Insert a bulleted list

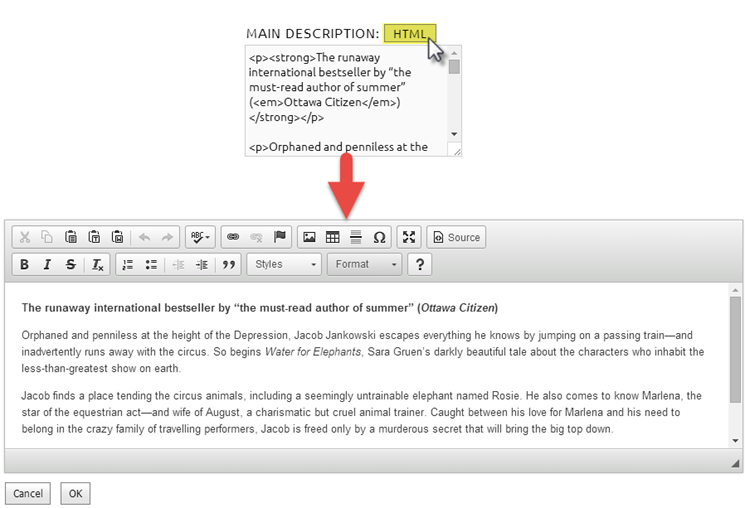click(151, 264)
